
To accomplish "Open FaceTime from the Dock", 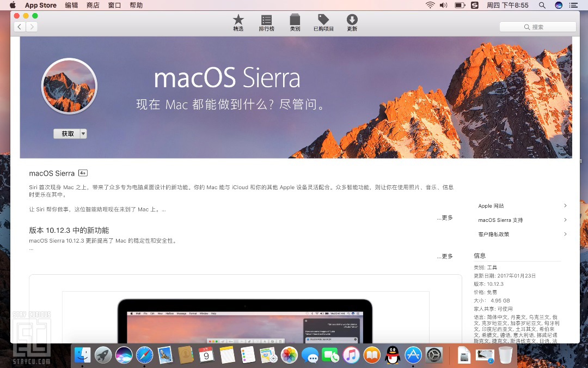I will click(x=331, y=355).
